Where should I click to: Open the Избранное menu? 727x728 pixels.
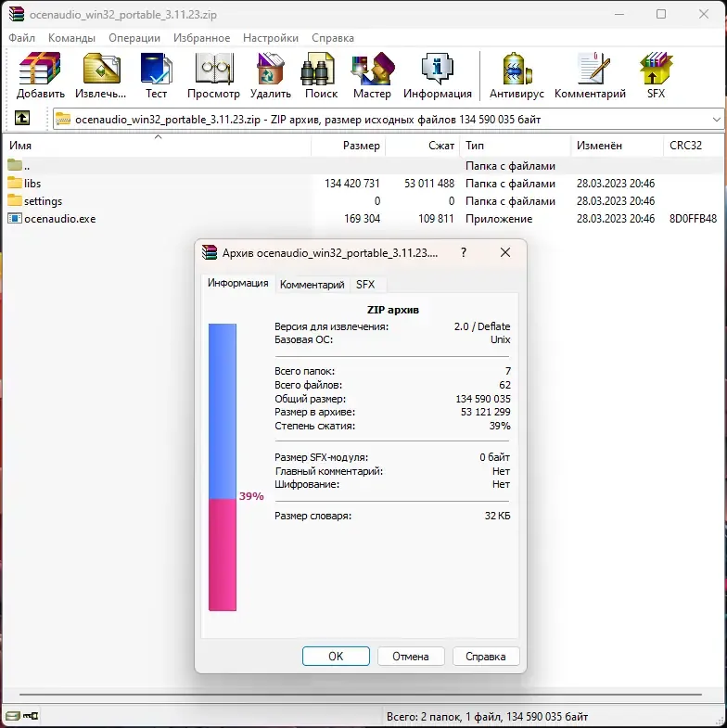(x=201, y=38)
